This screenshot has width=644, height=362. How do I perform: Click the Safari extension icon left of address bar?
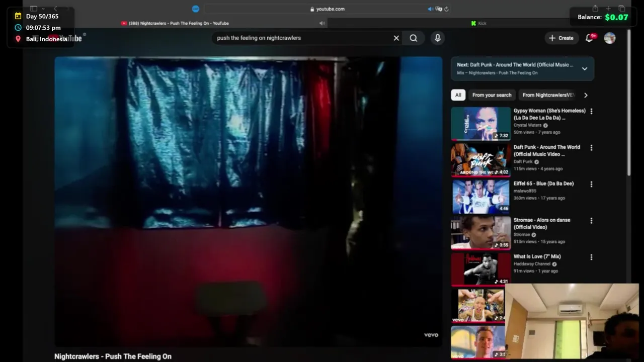[x=196, y=9]
